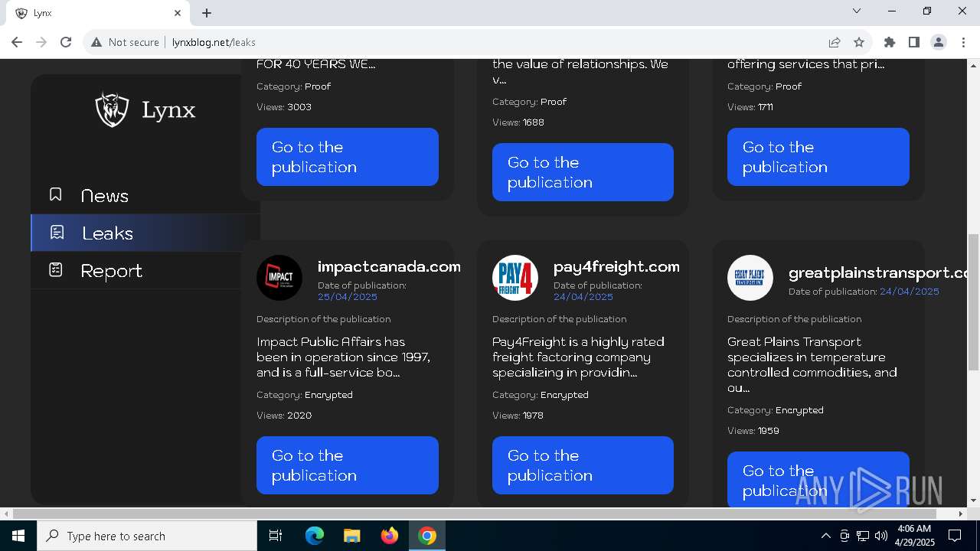This screenshot has width=980, height=551.
Task: Click the Chrome taskbar icon
Action: pos(427,536)
